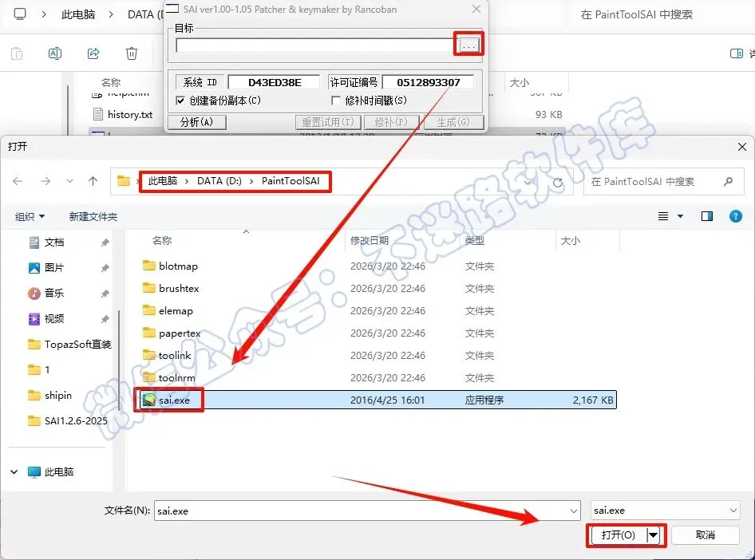Image resolution: width=755 pixels, height=560 pixels.
Task: Click DATA (D:) in the dialog breadcrumb
Action: coord(219,181)
